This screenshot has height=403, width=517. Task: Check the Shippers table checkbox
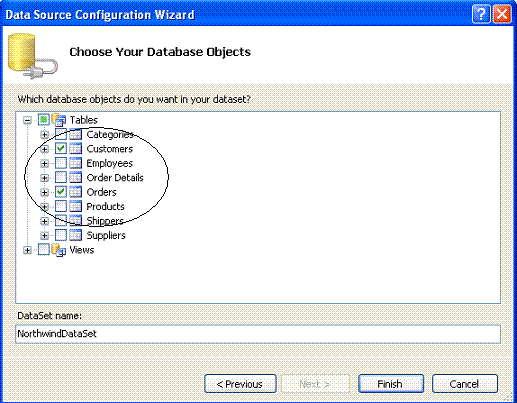61,221
